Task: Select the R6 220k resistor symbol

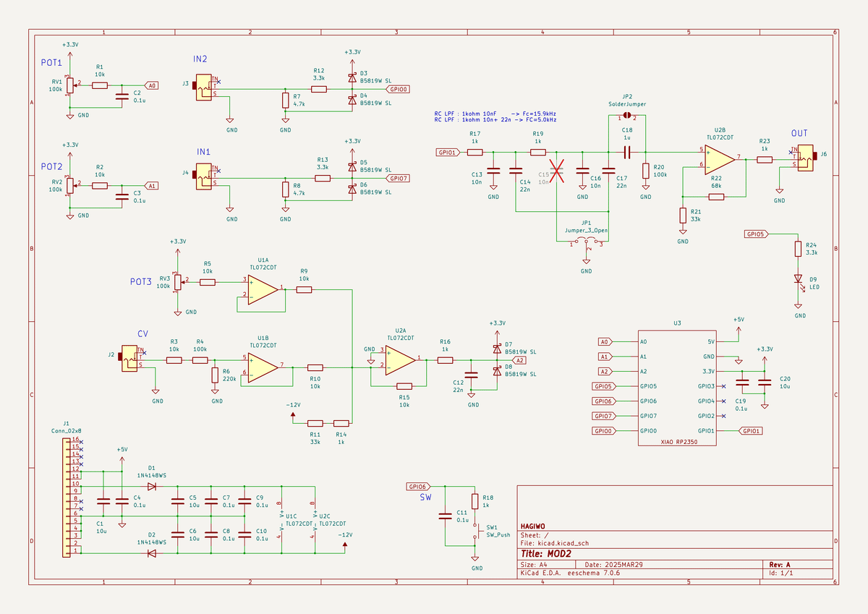Action: click(x=215, y=375)
